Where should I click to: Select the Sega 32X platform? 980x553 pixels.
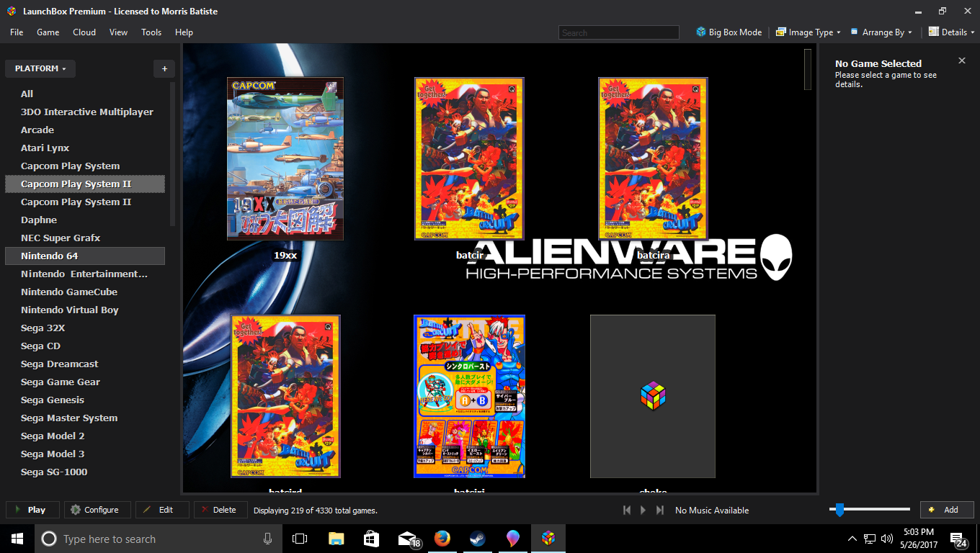pyautogui.click(x=85, y=328)
